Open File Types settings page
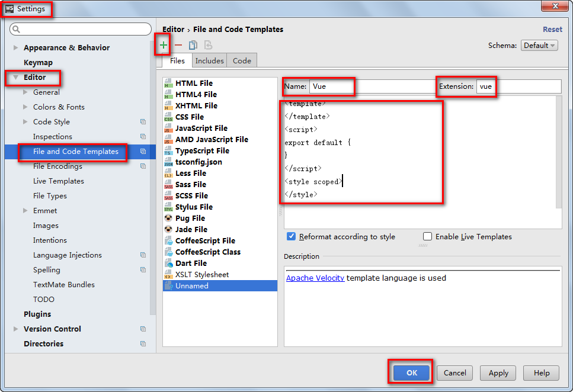 50,196
